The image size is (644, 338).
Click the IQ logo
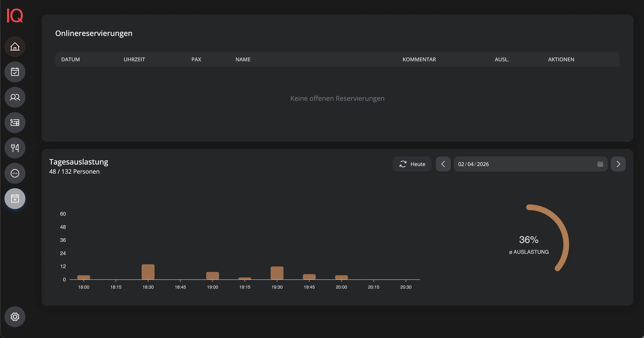[15, 15]
